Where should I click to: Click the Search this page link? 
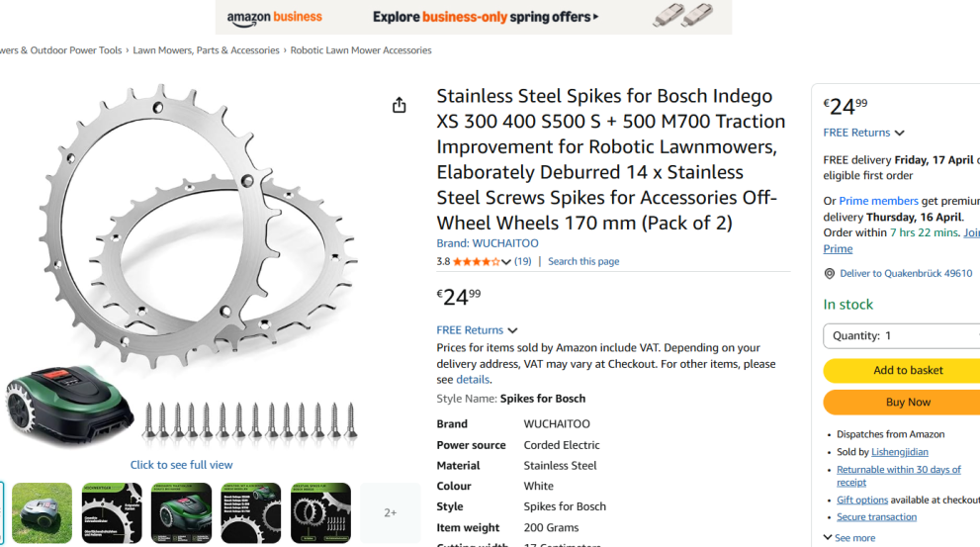[583, 262]
